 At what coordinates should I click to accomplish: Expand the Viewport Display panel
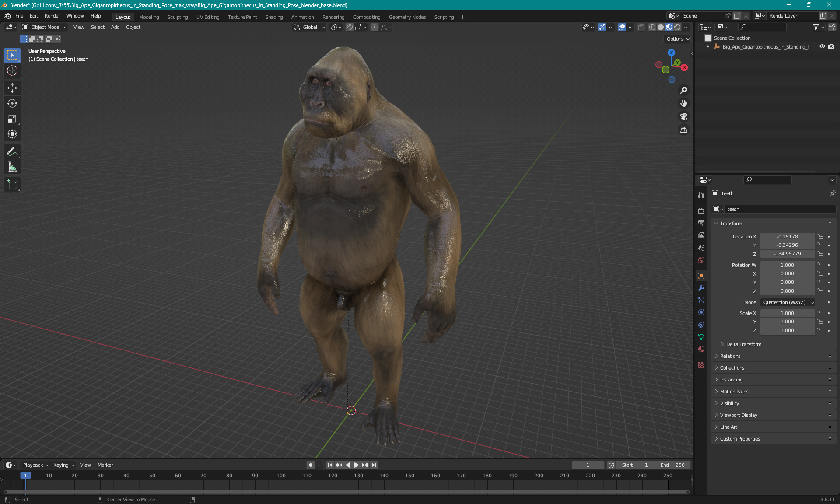pos(738,415)
